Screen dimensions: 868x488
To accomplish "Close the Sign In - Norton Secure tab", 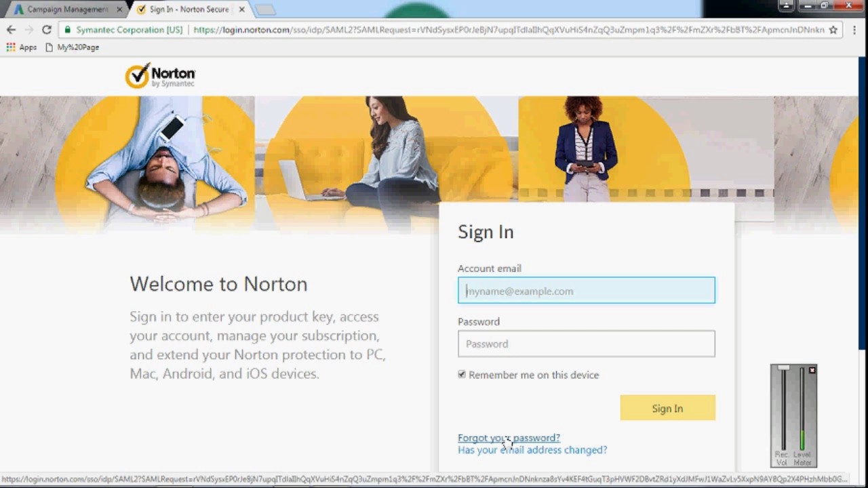I will tap(241, 9).
